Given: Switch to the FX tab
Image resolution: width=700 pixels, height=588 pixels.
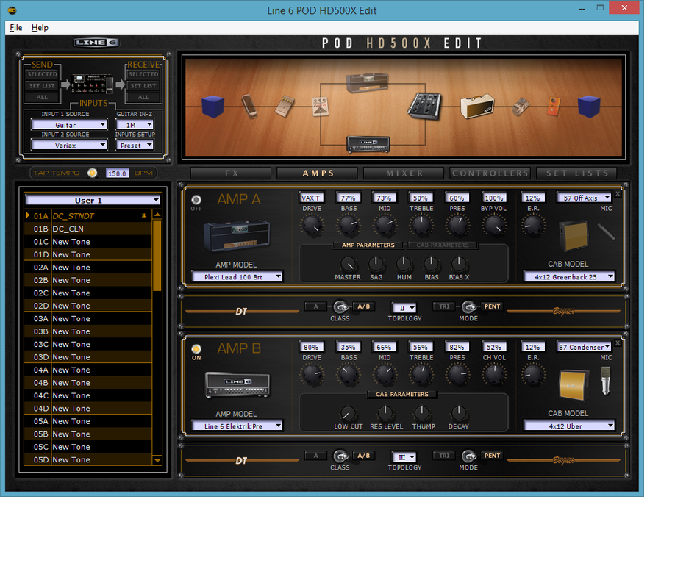Looking at the screenshot, I should (x=231, y=173).
